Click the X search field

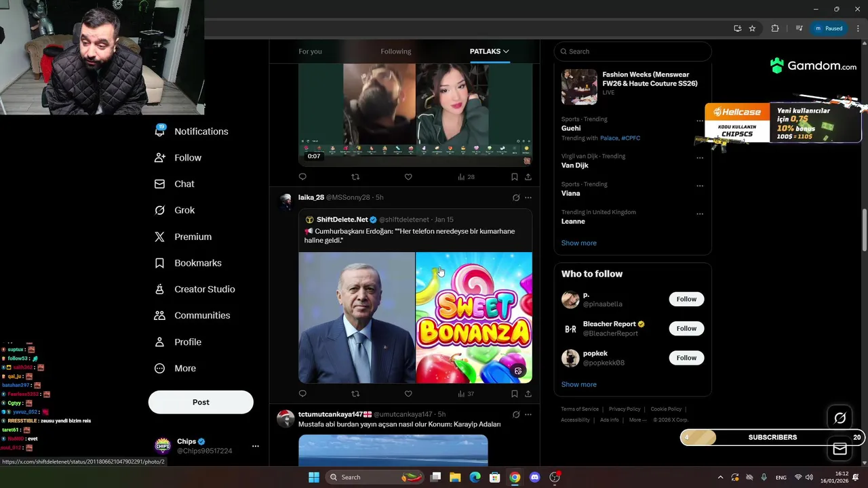[x=633, y=52]
